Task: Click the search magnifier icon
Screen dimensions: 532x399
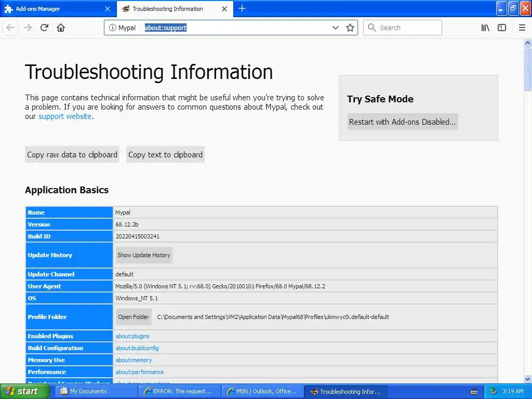Action: (x=372, y=28)
